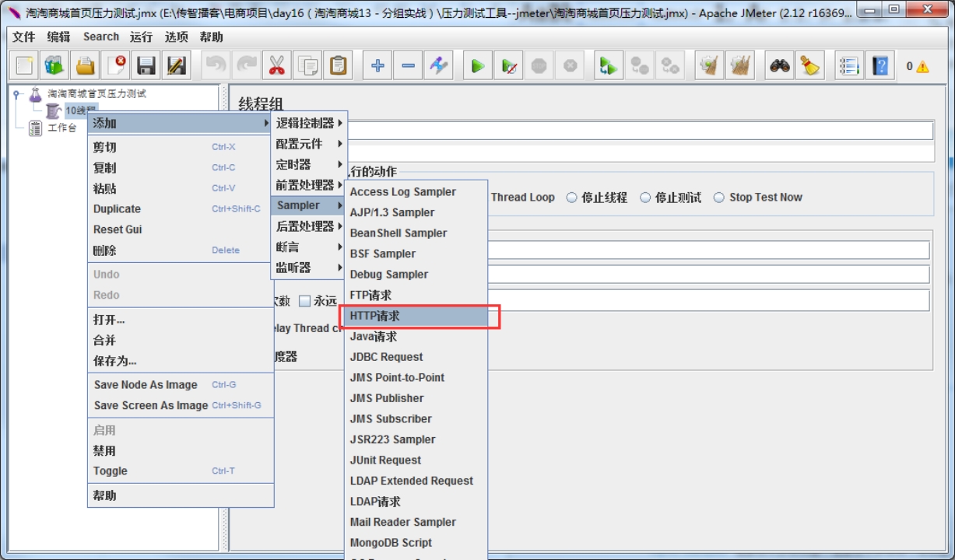Click 保存为... in the context menu

click(181, 361)
